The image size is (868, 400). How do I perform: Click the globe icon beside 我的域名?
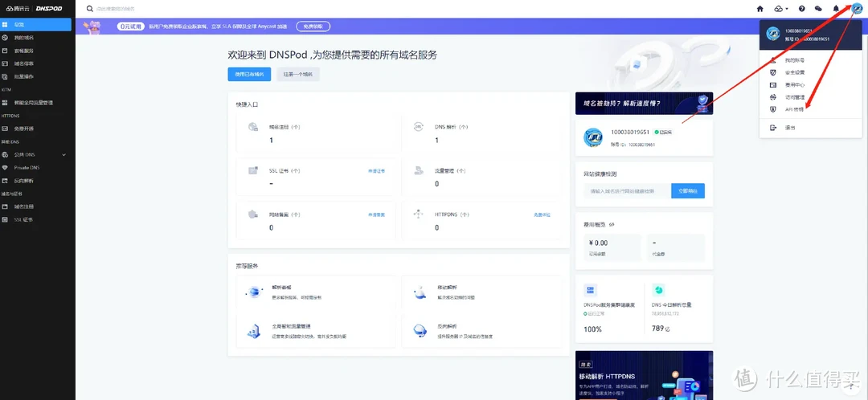pyautogui.click(x=5, y=38)
